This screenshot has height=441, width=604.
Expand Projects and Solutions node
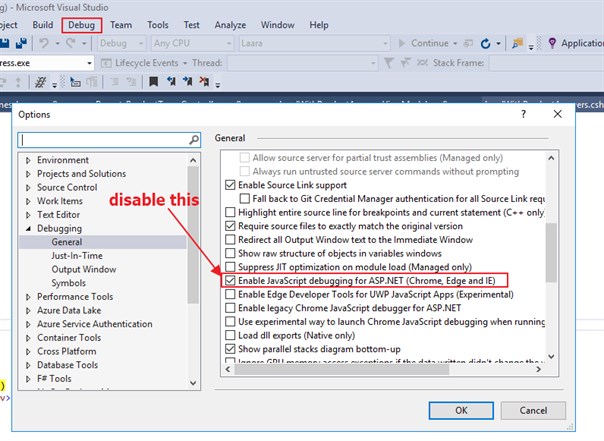[x=28, y=174]
